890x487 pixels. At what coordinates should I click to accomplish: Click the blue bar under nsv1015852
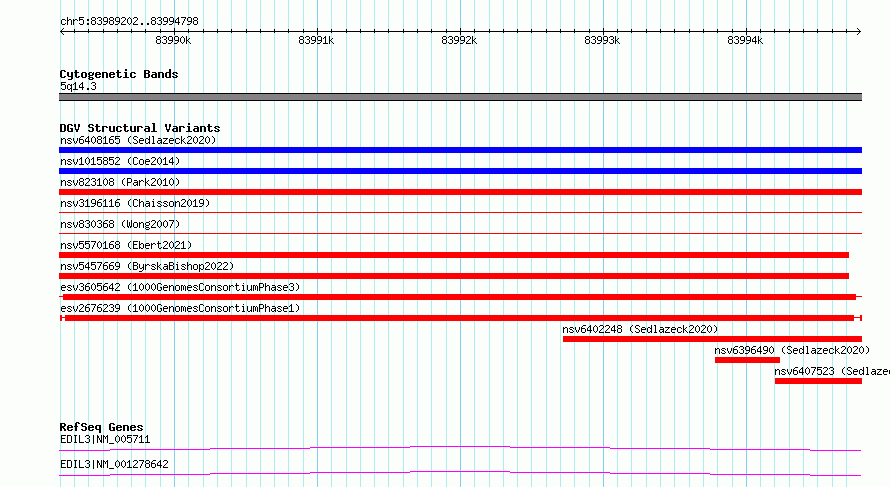pyautogui.click(x=460, y=171)
